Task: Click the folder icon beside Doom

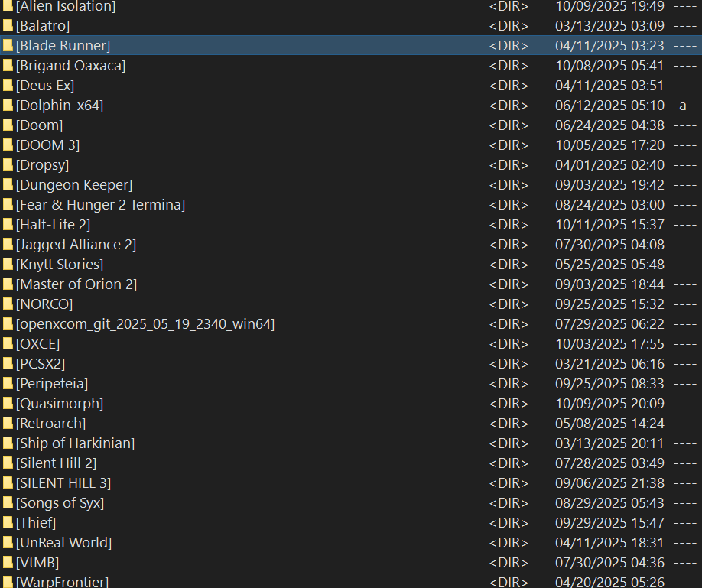Action: pos(8,125)
